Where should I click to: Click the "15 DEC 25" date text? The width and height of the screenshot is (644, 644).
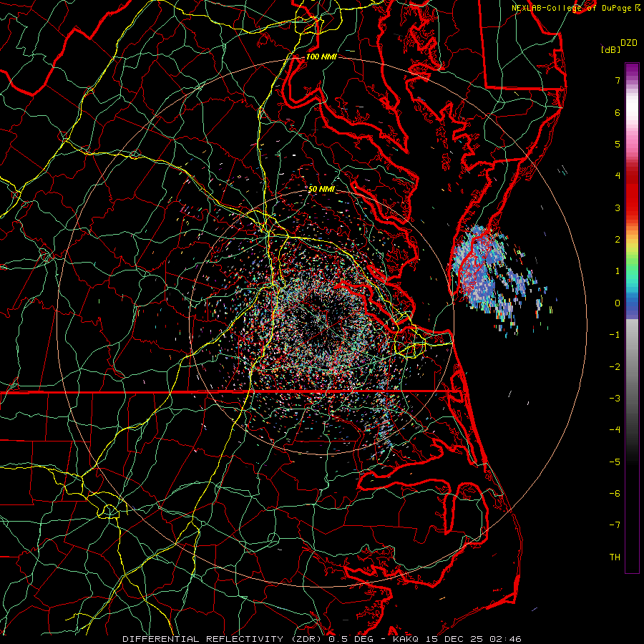[x=454, y=639]
